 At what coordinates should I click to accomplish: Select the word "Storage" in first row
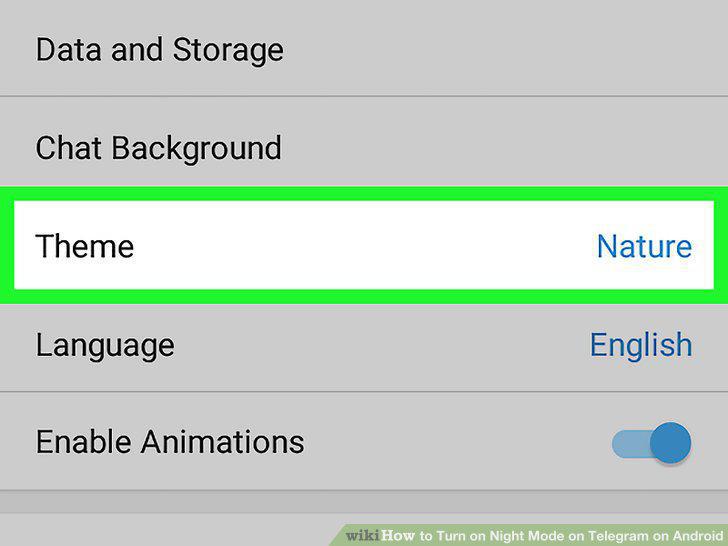[228, 49]
